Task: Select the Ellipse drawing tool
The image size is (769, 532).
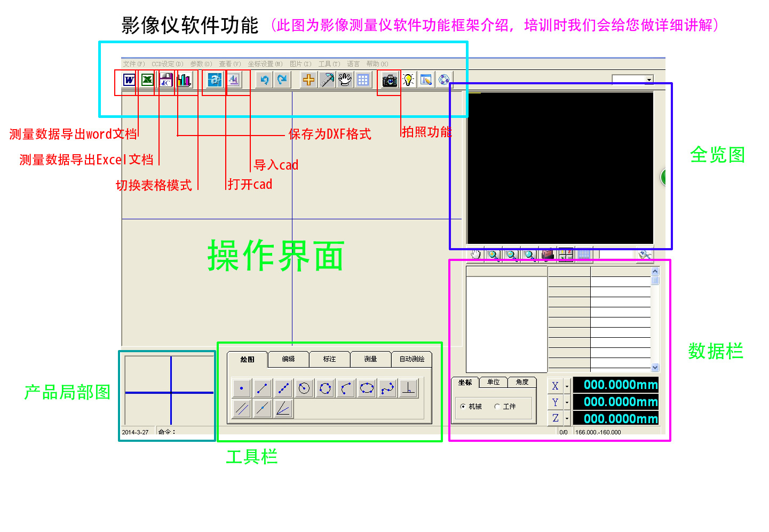Action: pyautogui.click(x=367, y=388)
